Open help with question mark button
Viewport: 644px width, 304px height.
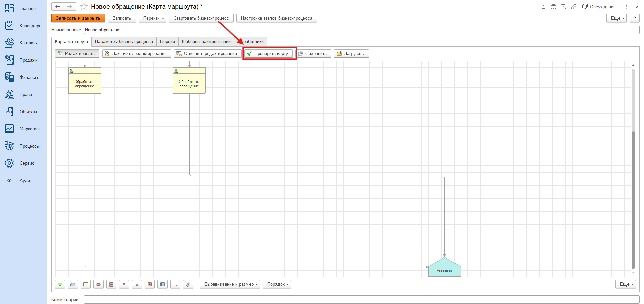(x=635, y=18)
